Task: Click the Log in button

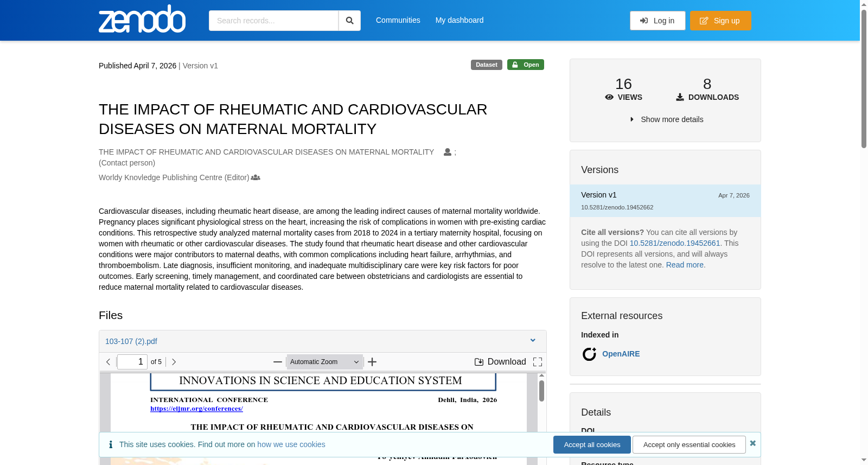Action: [x=658, y=21]
